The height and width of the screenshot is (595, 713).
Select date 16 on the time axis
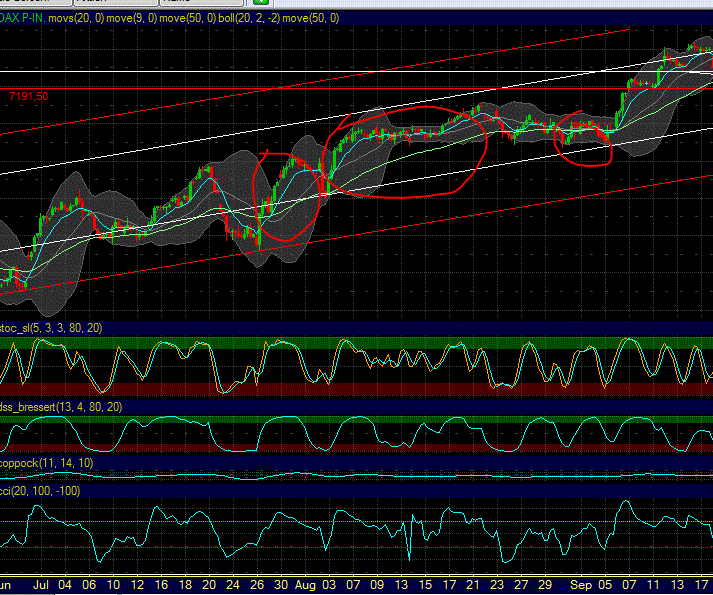coord(161,585)
